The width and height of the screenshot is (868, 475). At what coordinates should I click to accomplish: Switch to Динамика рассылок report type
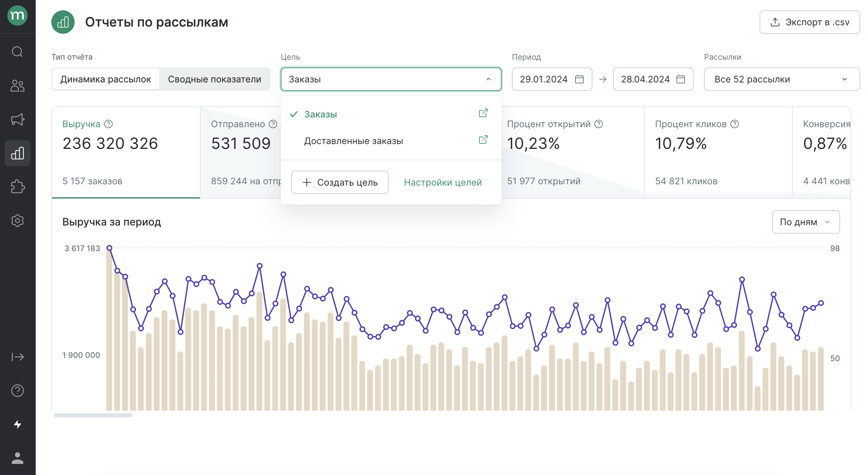[106, 79]
